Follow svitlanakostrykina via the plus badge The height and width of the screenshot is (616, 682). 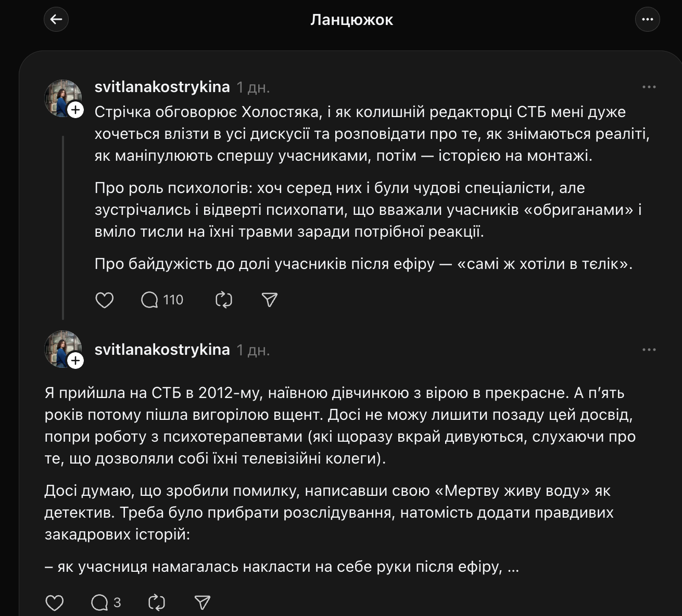pyautogui.click(x=77, y=110)
